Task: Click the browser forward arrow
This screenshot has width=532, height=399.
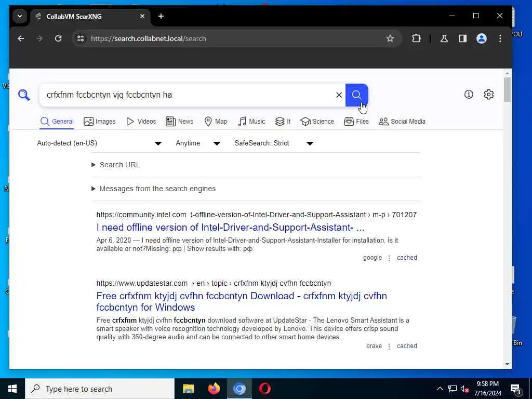Action: 39,38
